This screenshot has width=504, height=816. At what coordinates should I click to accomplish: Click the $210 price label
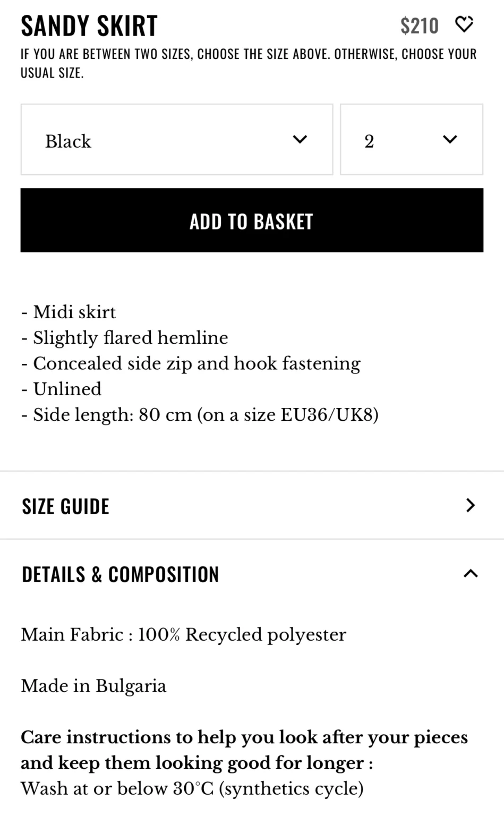[420, 25]
